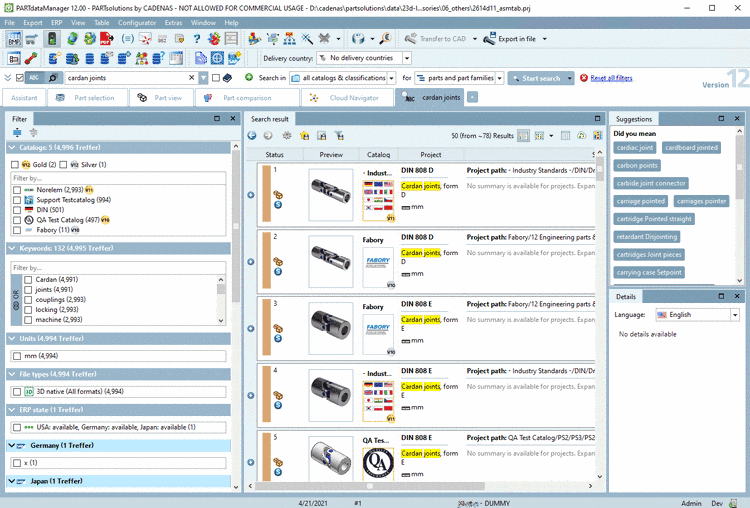The height and width of the screenshot is (508, 750).
Task: Collapse the Germany (1 Treffer) section
Action: click(x=11, y=445)
